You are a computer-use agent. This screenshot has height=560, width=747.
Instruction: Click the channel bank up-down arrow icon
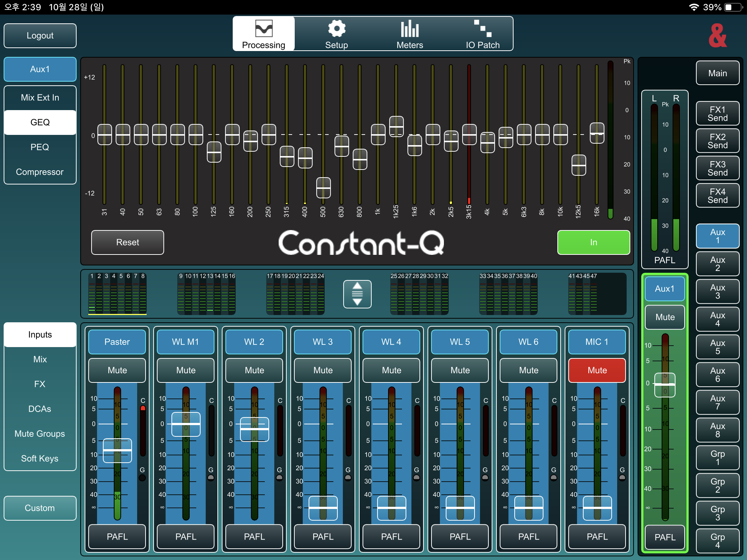[357, 294]
